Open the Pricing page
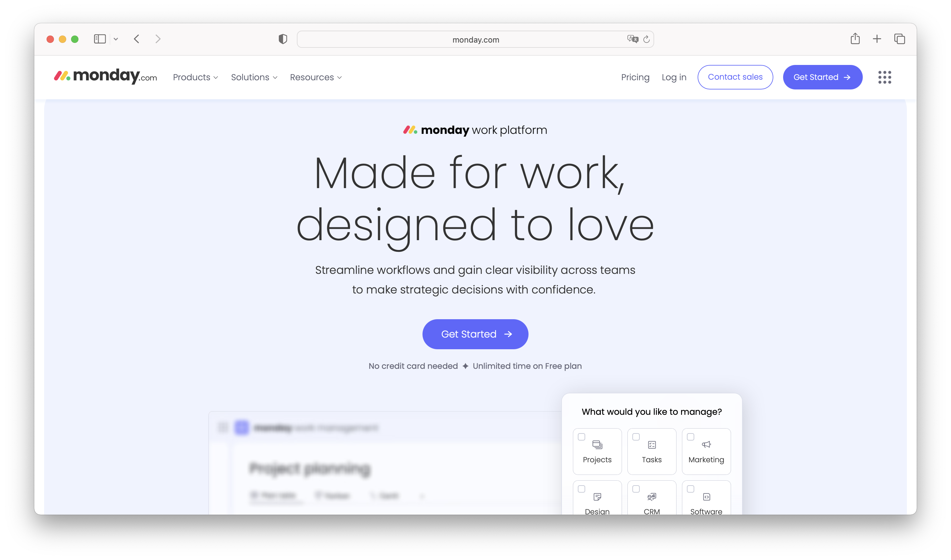 pyautogui.click(x=635, y=78)
